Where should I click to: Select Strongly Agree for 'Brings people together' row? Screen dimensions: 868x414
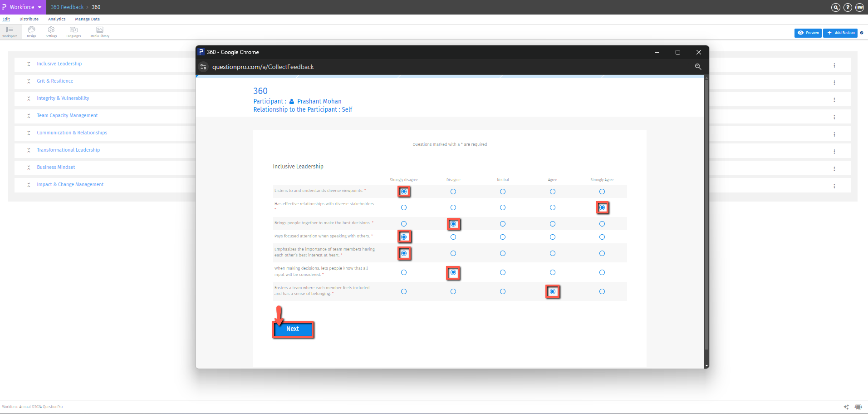pos(602,224)
